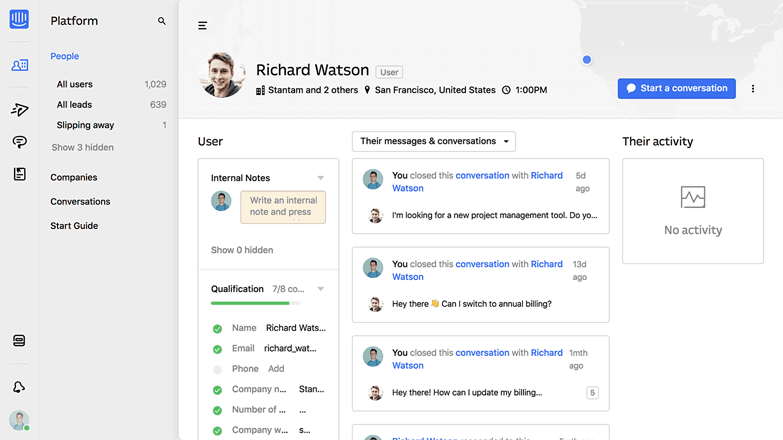The image size is (783, 440).
Task: Open Their messages & conversations dropdown
Action: coord(433,141)
